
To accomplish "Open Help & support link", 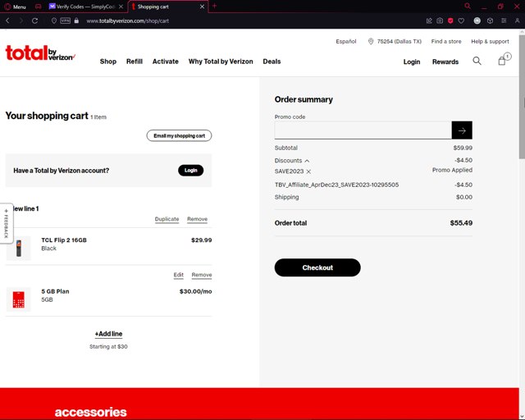I will pos(490,42).
